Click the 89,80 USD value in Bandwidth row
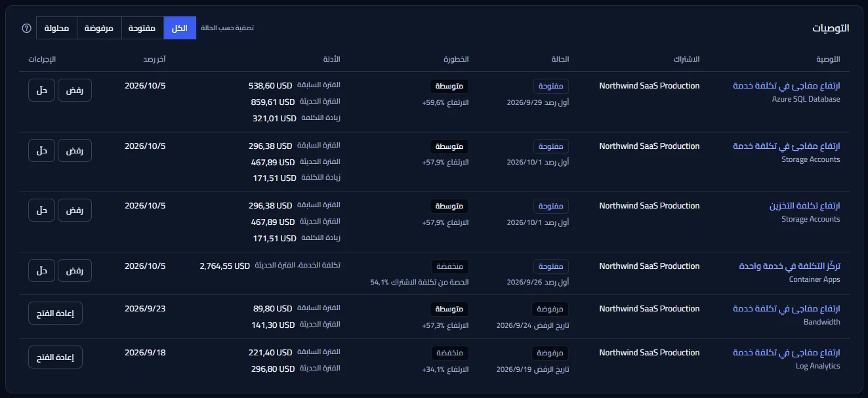This screenshot has height=398, width=868. pos(272,308)
